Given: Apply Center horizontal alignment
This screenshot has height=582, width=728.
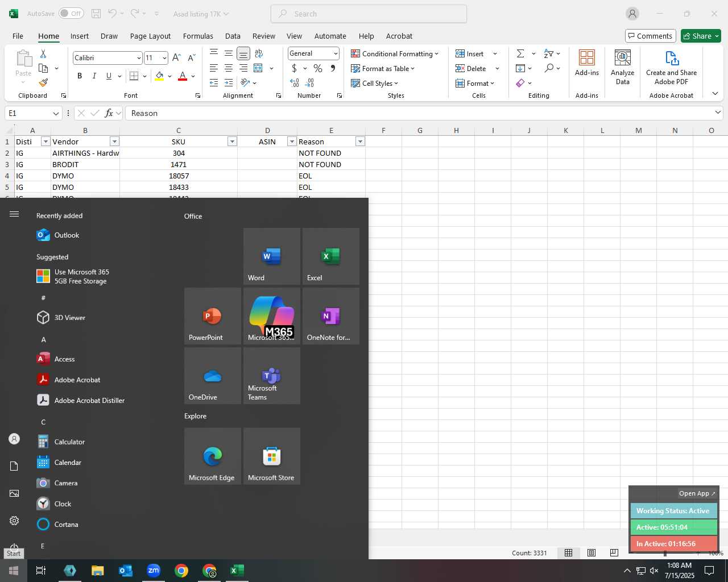Looking at the screenshot, I should [229, 68].
